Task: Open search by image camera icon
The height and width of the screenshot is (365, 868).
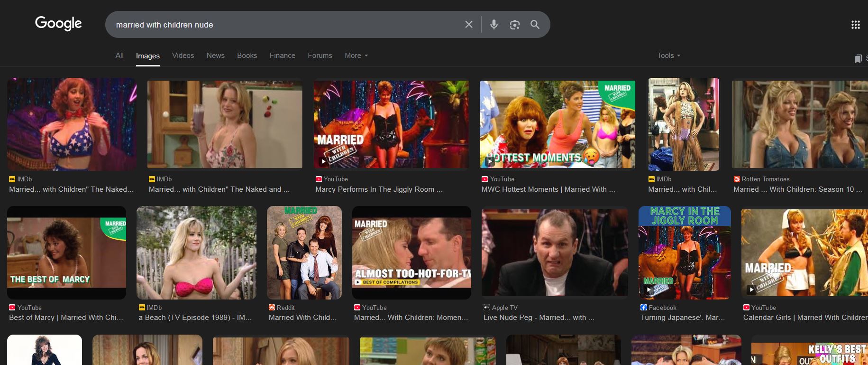Action: (515, 25)
